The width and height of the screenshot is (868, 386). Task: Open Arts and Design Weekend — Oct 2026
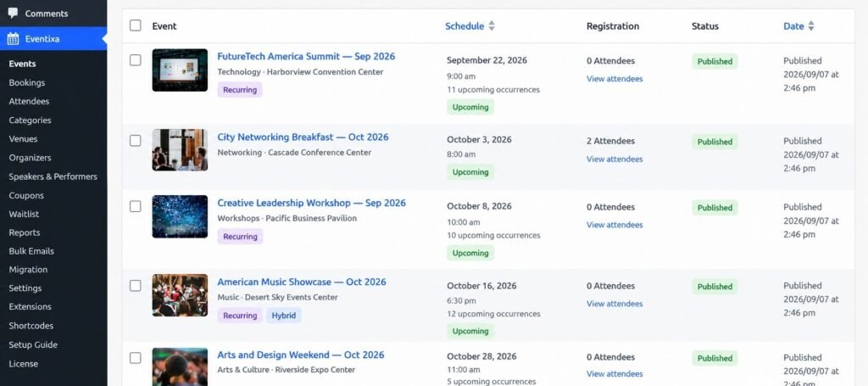301,355
